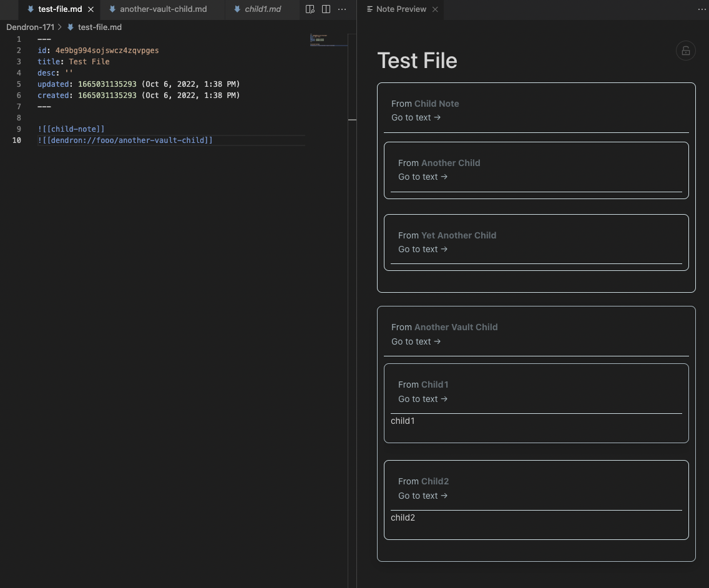Open the editor More Actions ellipsis icon
This screenshot has width=709, height=588.
tap(342, 9)
